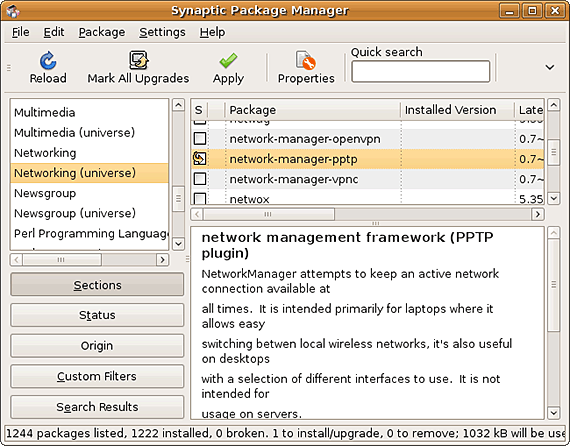Open the Settings menu
The height and width of the screenshot is (446, 570).
[162, 32]
